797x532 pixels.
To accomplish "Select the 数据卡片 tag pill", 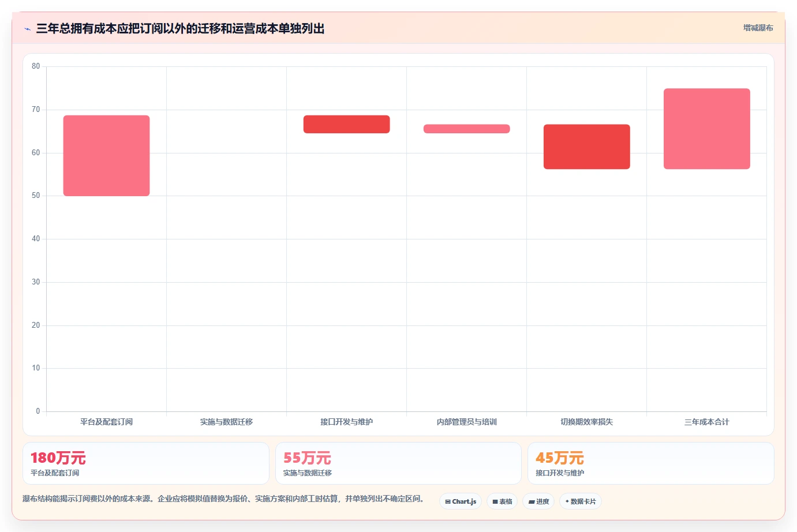I will [581, 501].
